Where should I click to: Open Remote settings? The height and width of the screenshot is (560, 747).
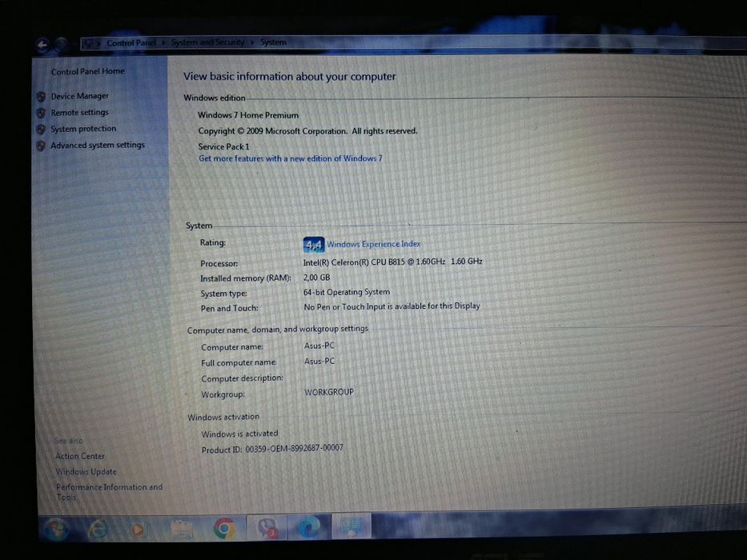[79, 112]
